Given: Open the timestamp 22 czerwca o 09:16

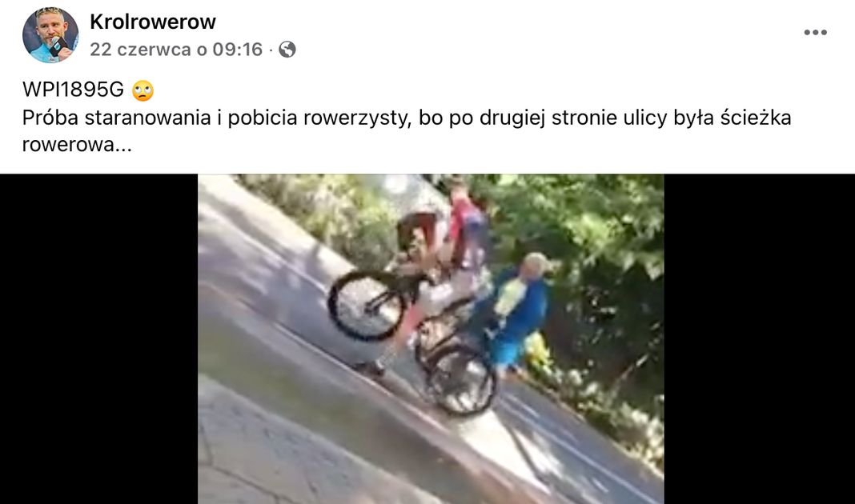Looking at the screenshot, I should pos(176,50).
